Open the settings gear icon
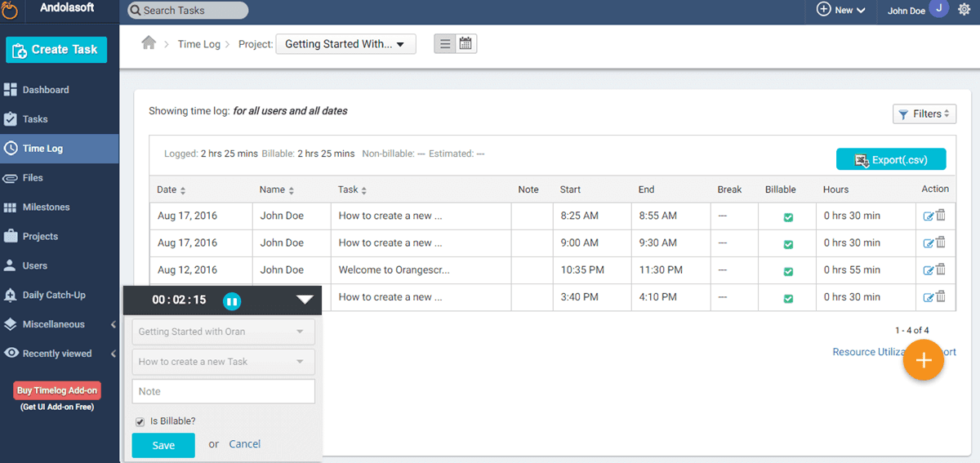The height and width of the screenshot is (463, 980). (x=964, y=10)
